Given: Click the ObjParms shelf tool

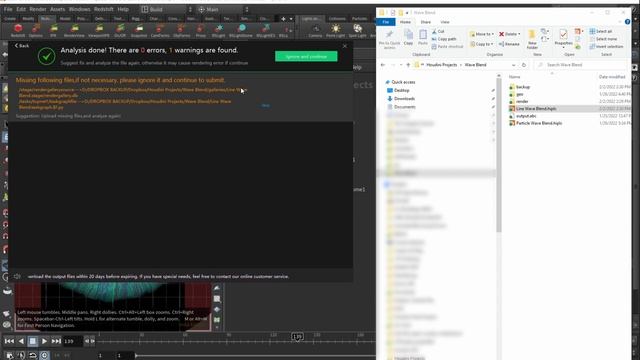Looking at the screenshot, I should tap(182, 31).
